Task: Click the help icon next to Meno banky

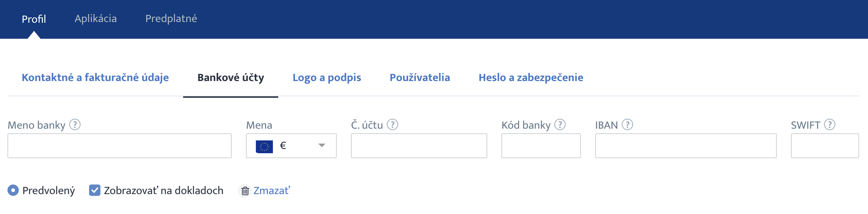Action: [75, 125]
